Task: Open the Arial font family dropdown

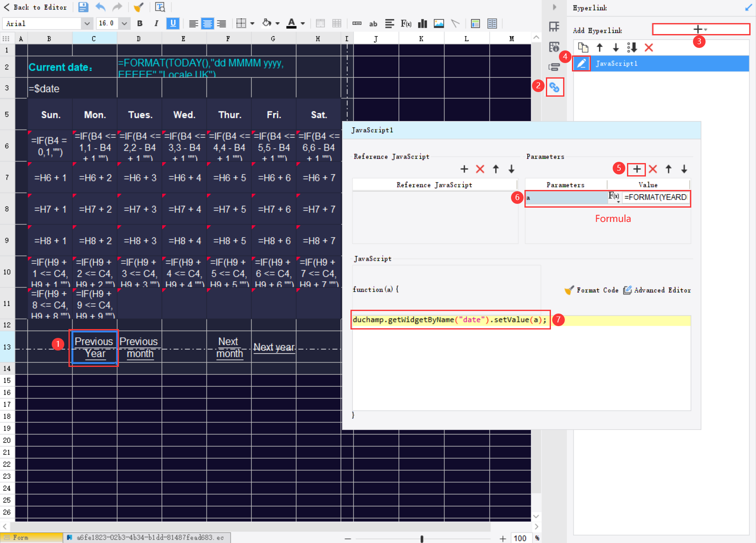Action: coord(87,24)
